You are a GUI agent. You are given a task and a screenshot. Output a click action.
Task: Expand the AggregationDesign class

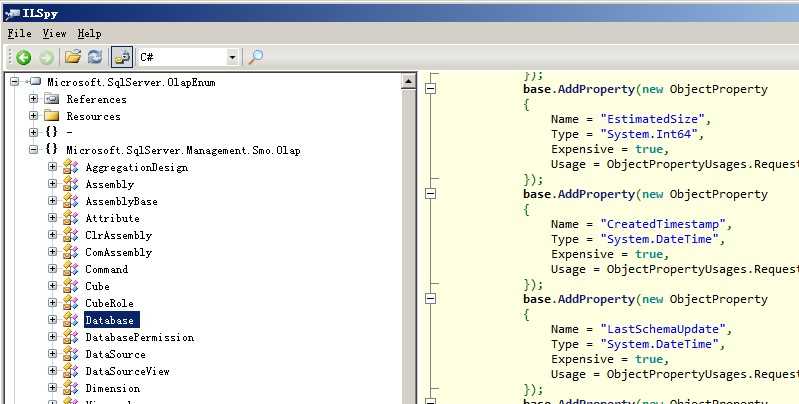coord(52,167)
